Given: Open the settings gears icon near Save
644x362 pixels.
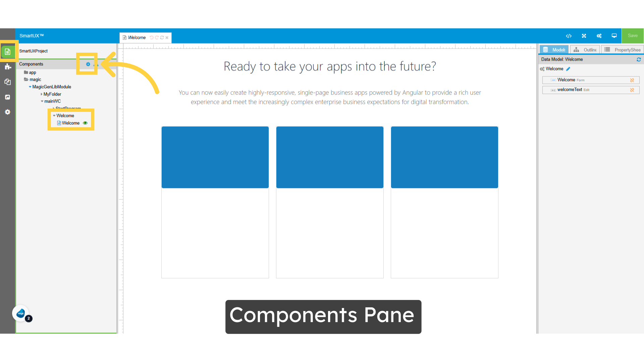Looking at the screenshot, I should [x=599, y=36].
